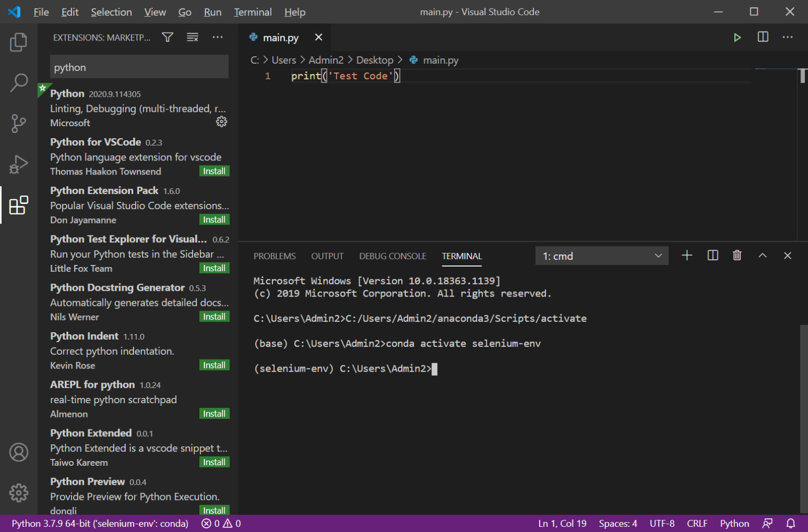Viewport: 808px width, 532px height.
Task: Open the '1: cmd' terminal selector dropdown
Action: click(602, 255)
